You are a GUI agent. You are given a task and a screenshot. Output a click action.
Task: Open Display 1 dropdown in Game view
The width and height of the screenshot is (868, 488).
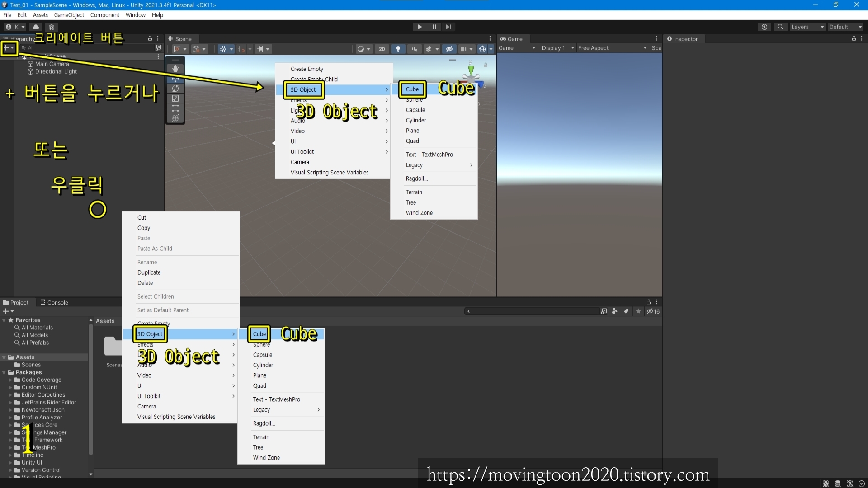coord(557,48)
